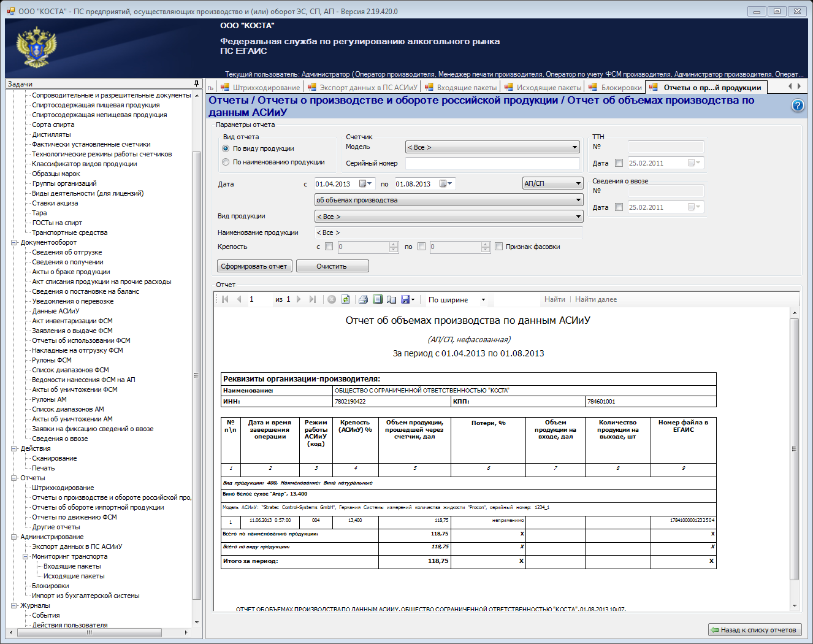813x644 pixels.
Task: Click the report page number field
Action: (259, 299)
